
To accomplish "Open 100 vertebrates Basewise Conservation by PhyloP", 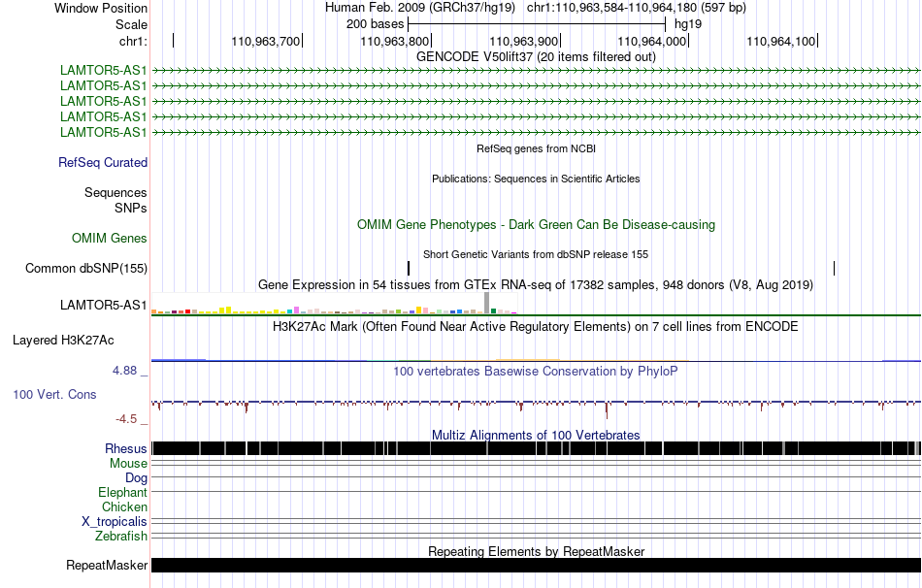I will [x=536, y=371].
